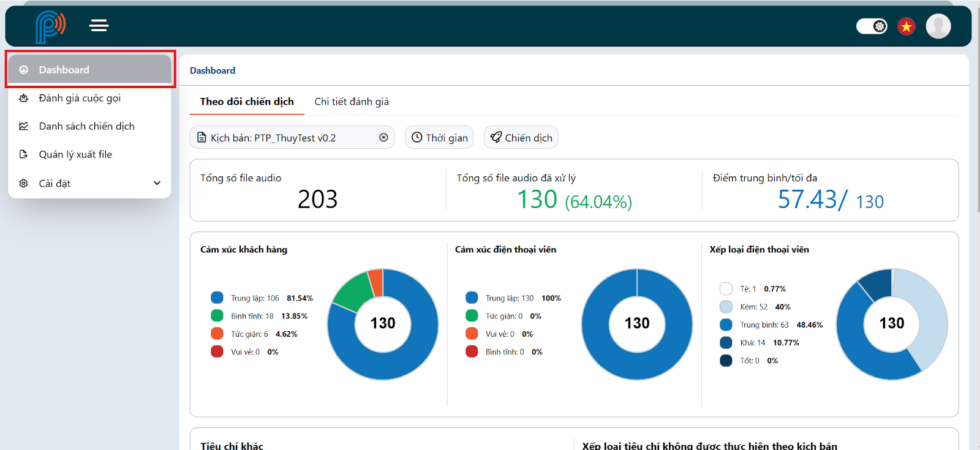Switch the theme toggle in the header
This screenshot has height=450, width=980.
pos(872,26)
